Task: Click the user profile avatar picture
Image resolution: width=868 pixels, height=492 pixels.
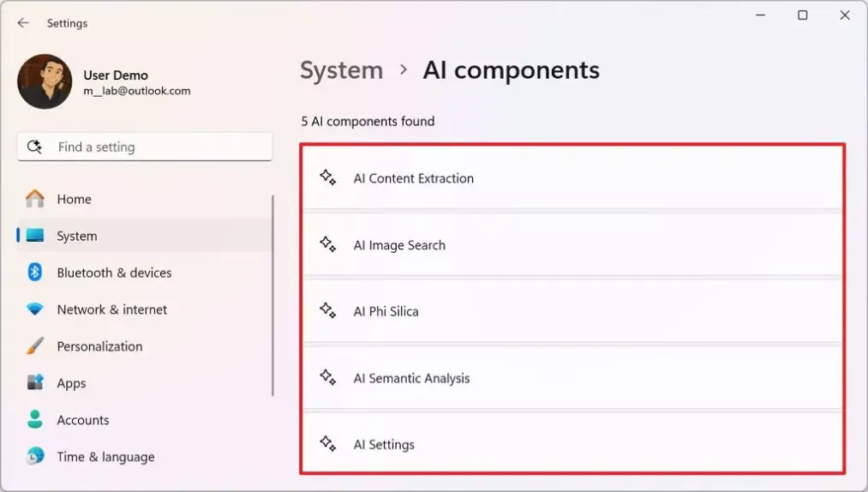Action: click(x=45, y=81)
